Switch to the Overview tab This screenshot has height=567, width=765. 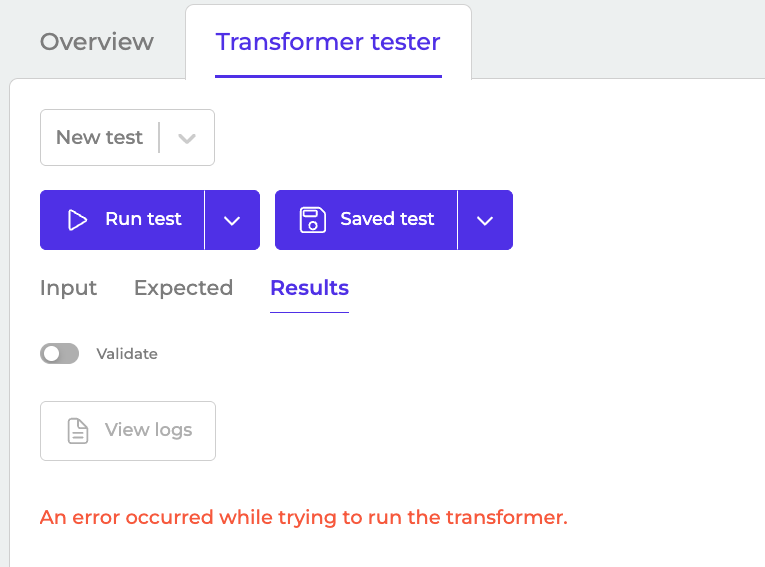pyautogui.click(x=97, y=42)
